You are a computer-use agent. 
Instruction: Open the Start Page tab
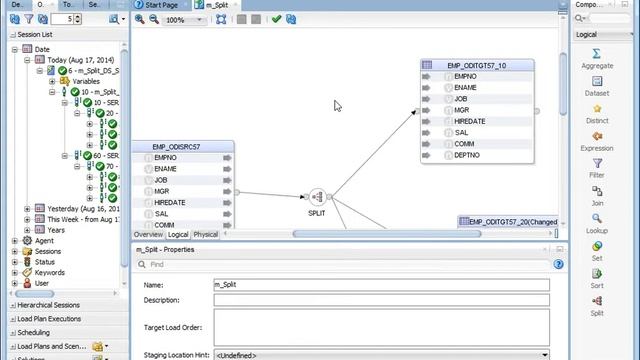(161, 5)
